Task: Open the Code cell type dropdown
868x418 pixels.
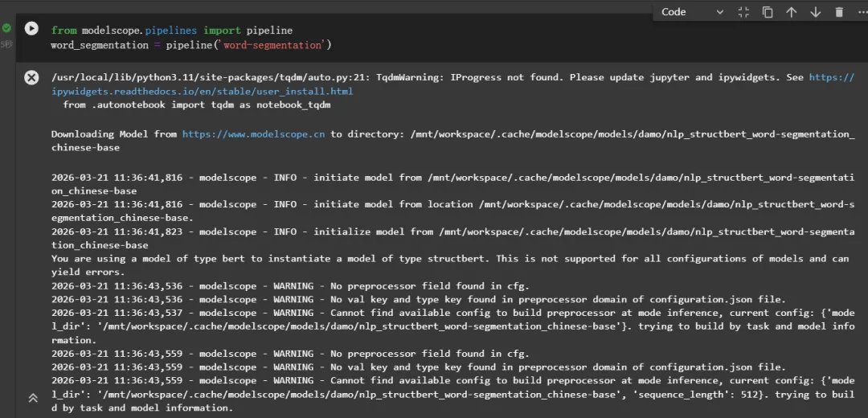Action: [x=691, y=12]
